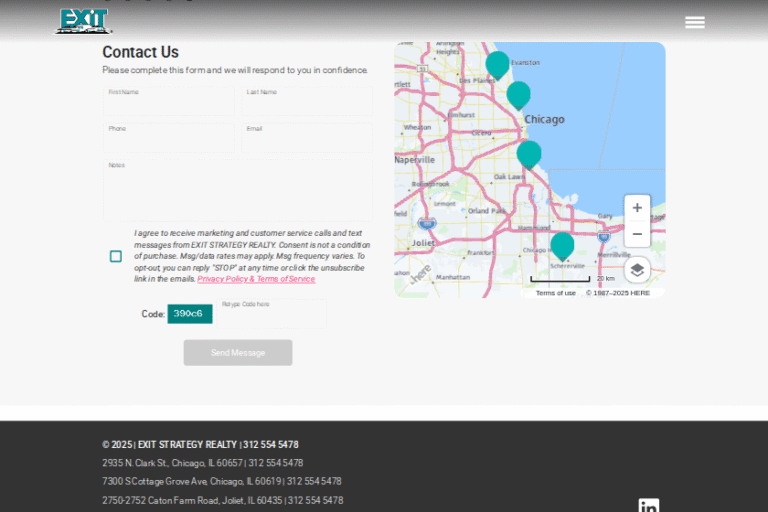
Task: Click the Phone input field
Action: point(168,138)
